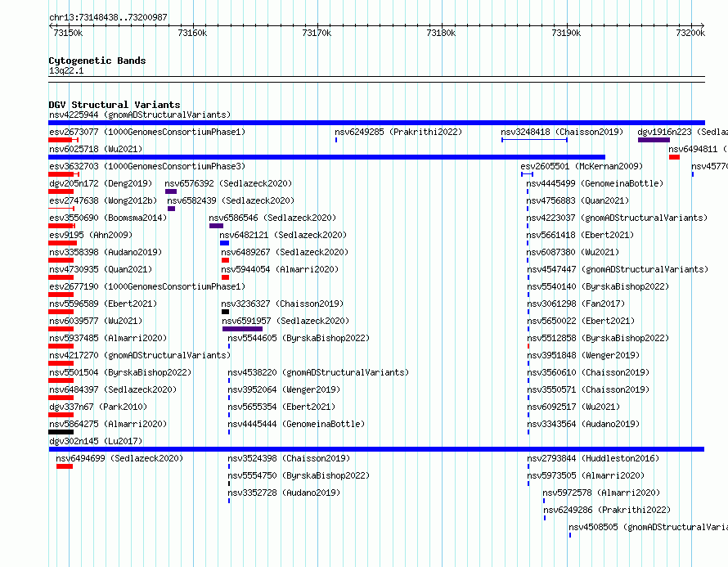Click nsv6494699 Sedlazeck2020 label
The image size is (728, 567).
coord(119,458)
